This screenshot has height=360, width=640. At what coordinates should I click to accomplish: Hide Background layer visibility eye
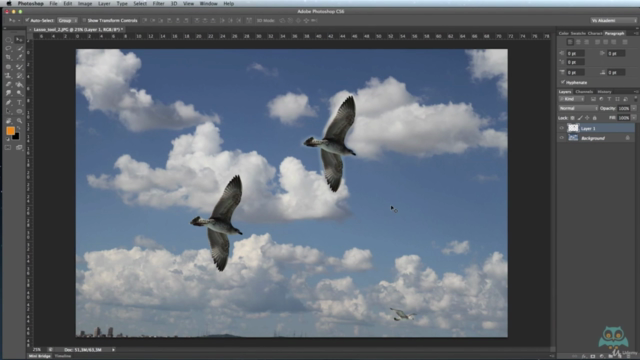tap(562, 138)
